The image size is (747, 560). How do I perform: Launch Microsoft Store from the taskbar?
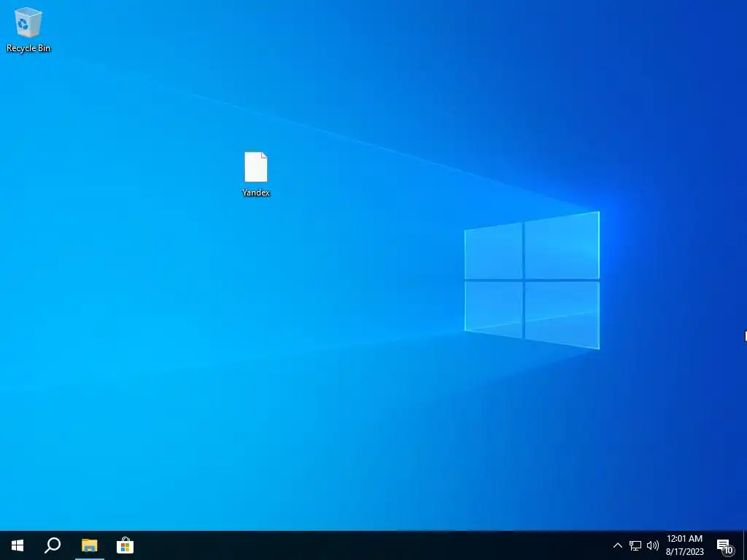125,545
